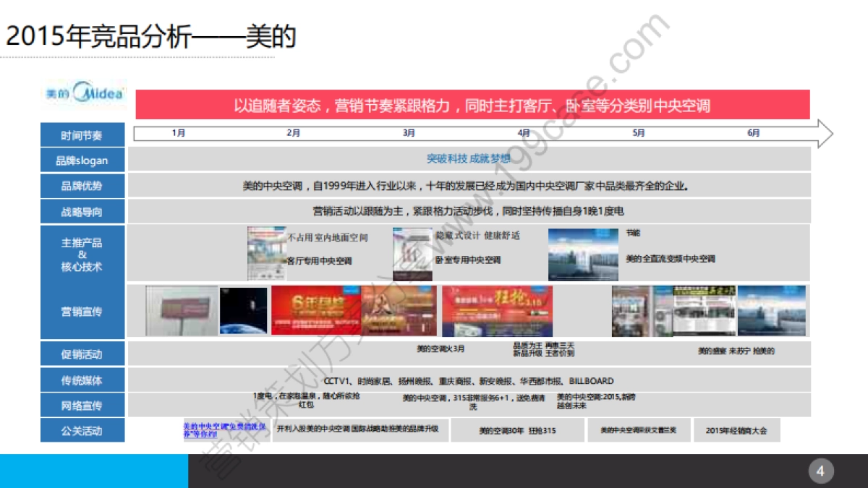Select the 时间节奏 row label

click(82, 133)
